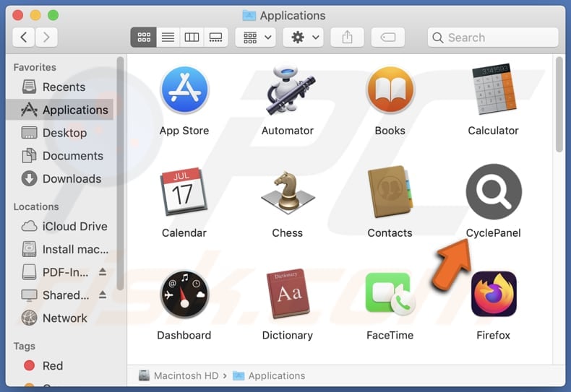The width and height of the screenshot is (571, 392).
Task: Open the Contacts address book icon
Action: pyautogui.click(x=390, y=191)
